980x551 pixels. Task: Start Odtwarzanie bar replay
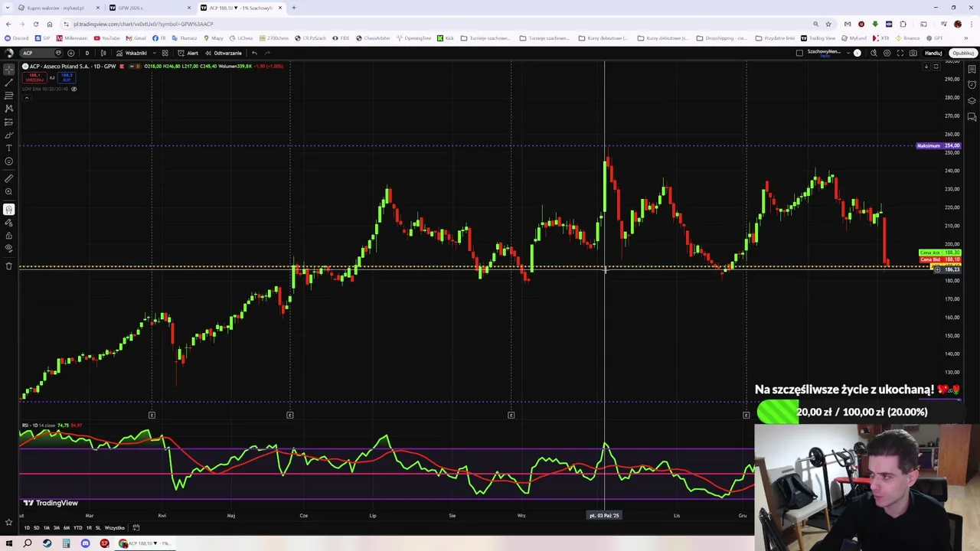coord(223,53)
